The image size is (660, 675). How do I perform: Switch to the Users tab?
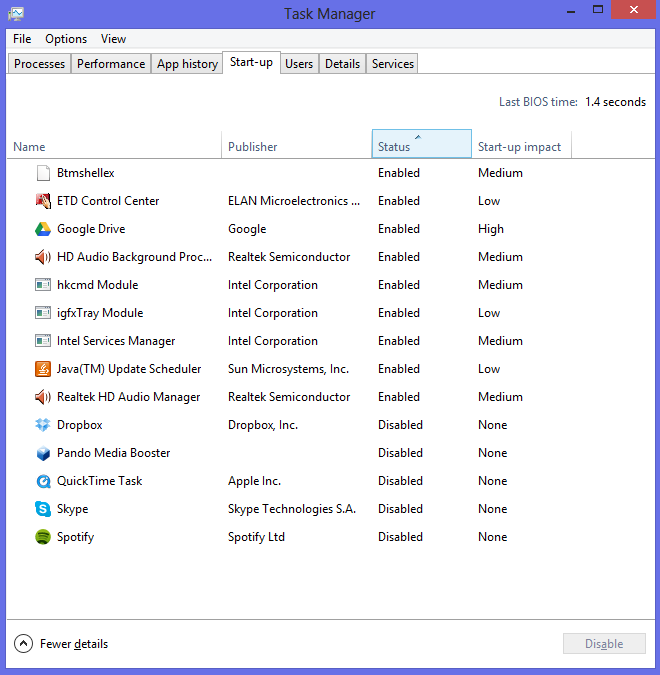299,64
